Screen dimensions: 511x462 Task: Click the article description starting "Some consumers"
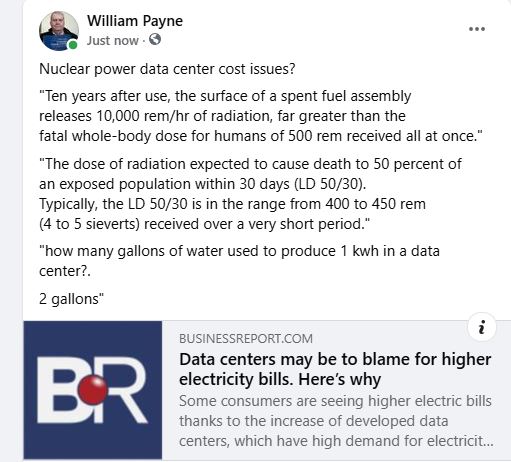[x=336, y=421]
